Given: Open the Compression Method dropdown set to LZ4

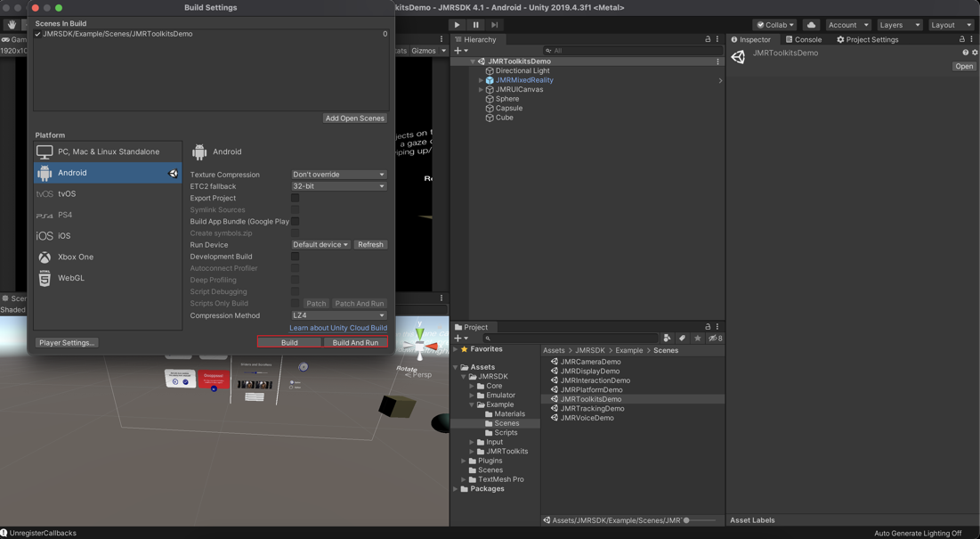Looking at the screenshot, I should [338, 314].
